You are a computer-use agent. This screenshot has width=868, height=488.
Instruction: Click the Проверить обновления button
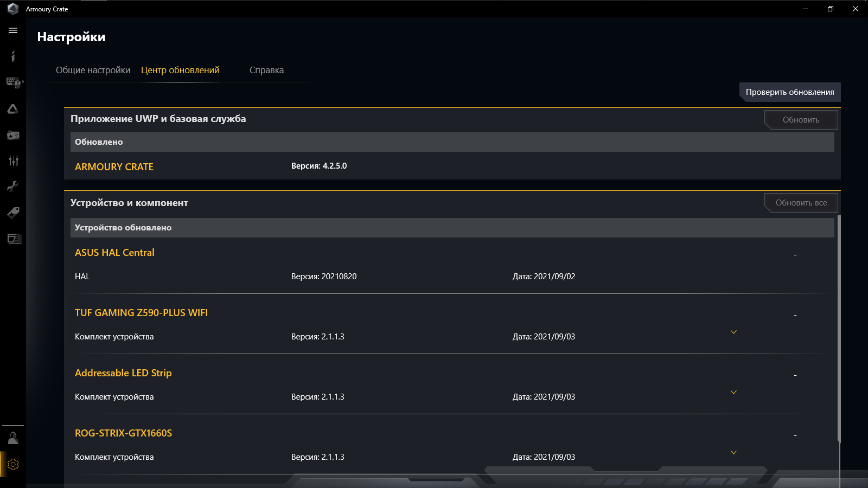[790, 92]
